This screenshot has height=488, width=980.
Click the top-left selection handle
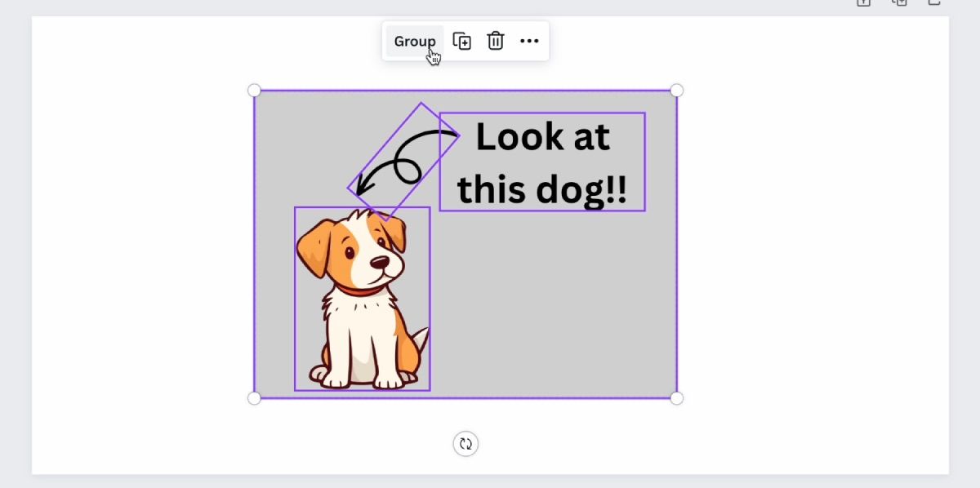click(x=255, y=90)
